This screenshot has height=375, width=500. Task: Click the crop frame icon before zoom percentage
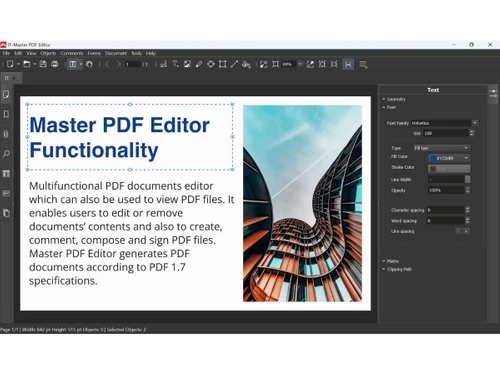point(275,64)
